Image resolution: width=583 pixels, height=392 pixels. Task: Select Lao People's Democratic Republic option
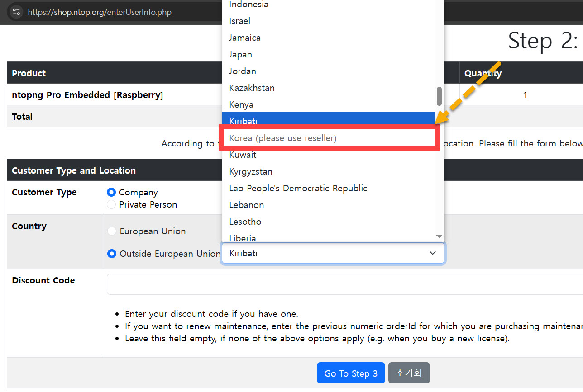click(x=298, y=188)
